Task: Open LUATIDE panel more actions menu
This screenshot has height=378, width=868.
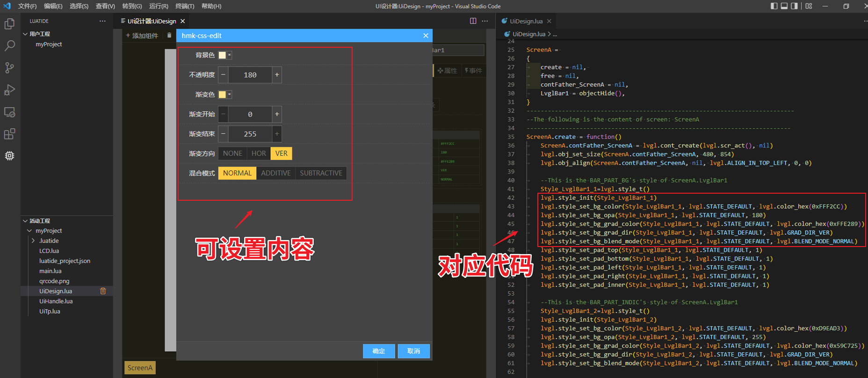Action: click(102, 21)
